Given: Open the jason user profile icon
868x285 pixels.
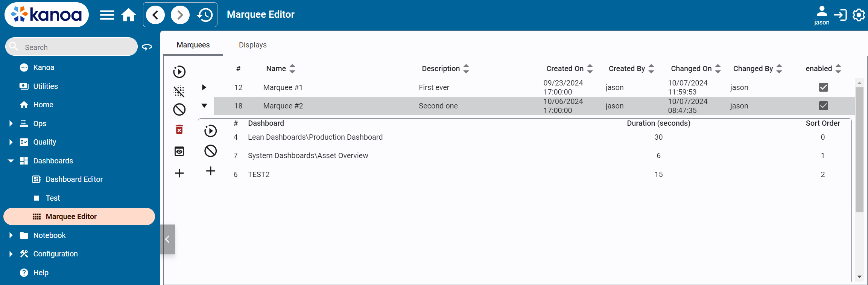Looking at the screenshot, I should [822, 15].
